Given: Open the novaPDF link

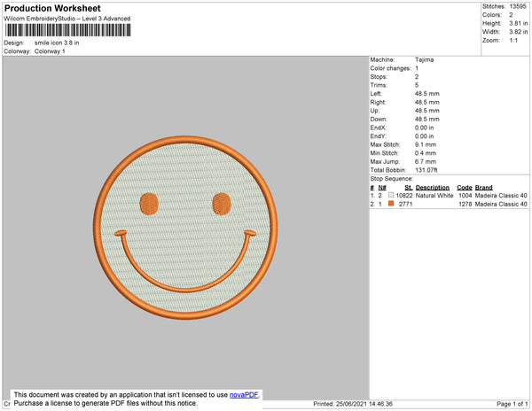Looking at the screenshot, I should (244, 395).
